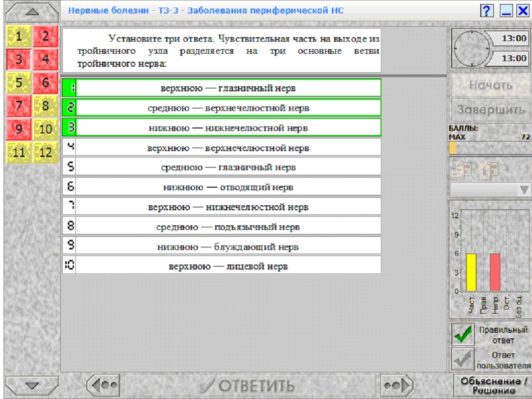The width and height of the screenshot is (532, 399).
Task: Jump to question 5
Action: [x=19, y=82]
